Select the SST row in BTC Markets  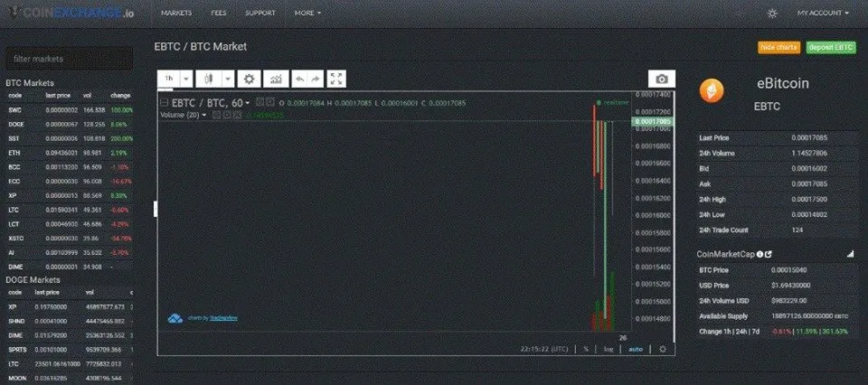coord(70,139)
